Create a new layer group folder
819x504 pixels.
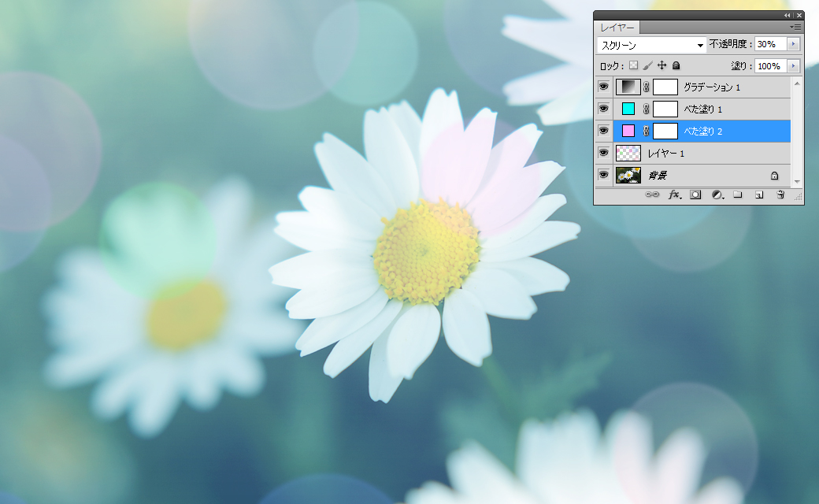coord(738,195)
